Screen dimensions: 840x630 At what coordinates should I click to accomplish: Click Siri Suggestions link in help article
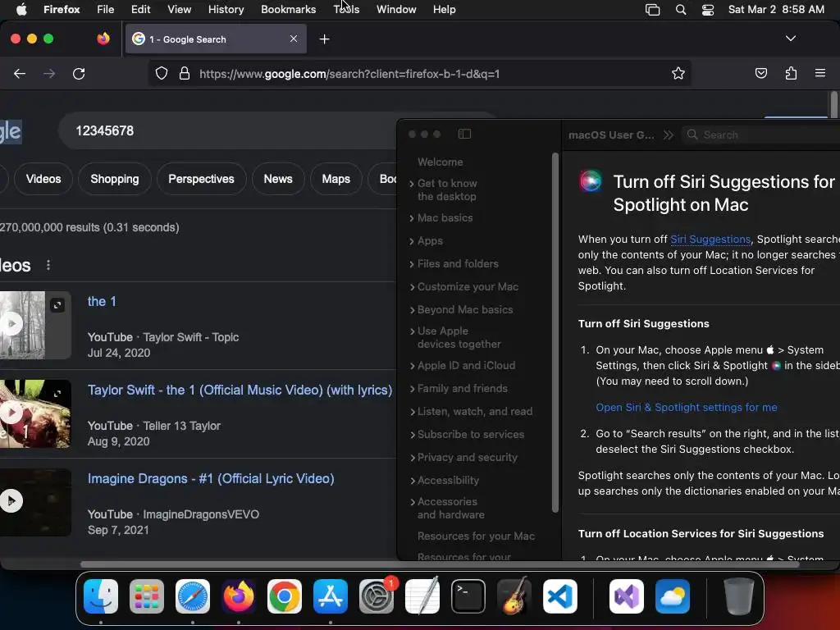pos(710,239)
